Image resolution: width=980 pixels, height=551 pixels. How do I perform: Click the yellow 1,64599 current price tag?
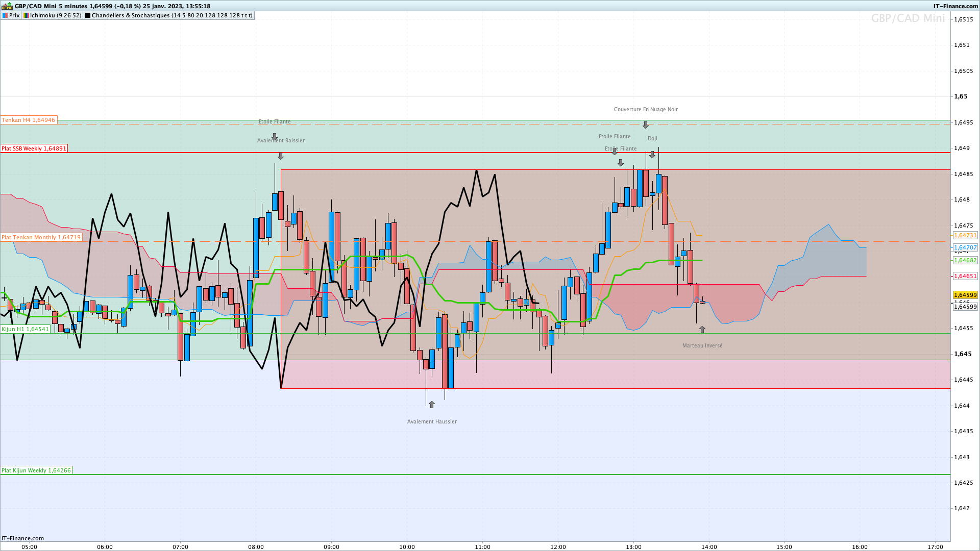965,295
